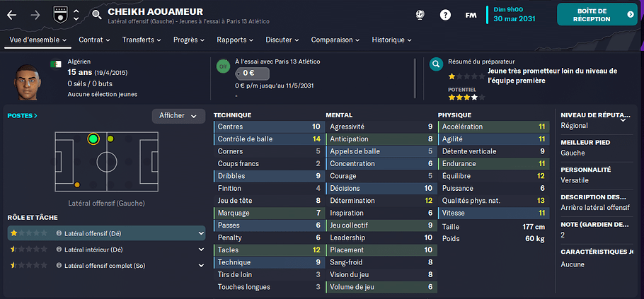Click info icon beside Latéral intérieur (Dé)
This screenshot has height=299, width=644.
59,250
